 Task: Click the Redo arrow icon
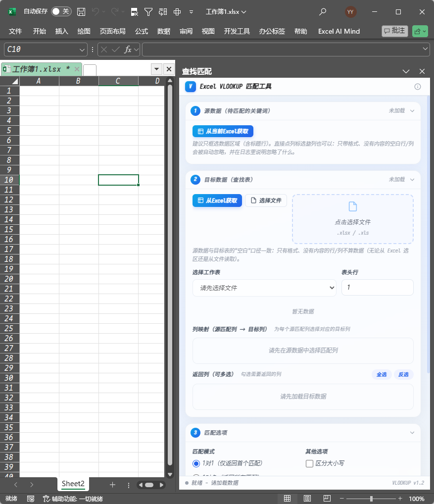pyautogui.click(x=115, y=11)
